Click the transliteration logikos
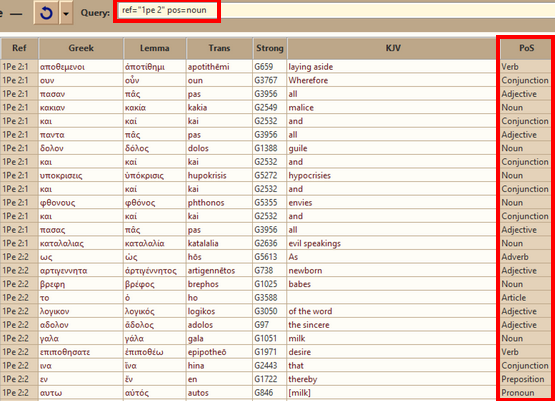Screen dimensions: 555x401 (201, 311)
